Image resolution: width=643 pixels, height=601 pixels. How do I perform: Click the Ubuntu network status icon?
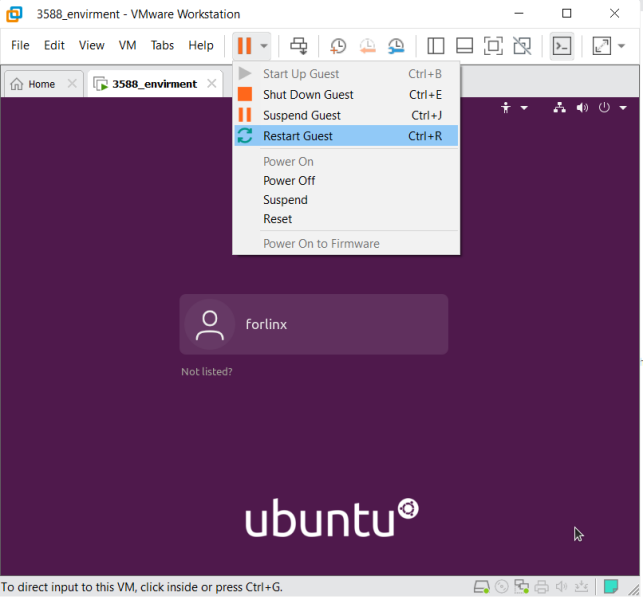(559, 108)
